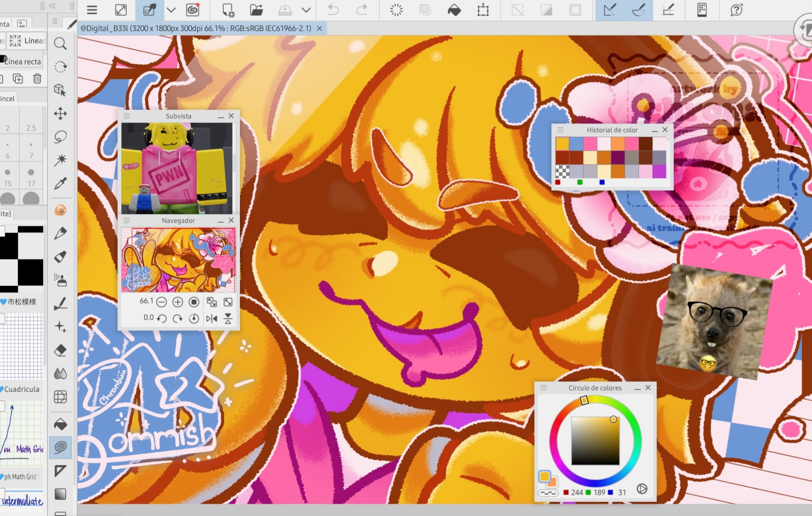This screenshot has width=812, height=516.
Task: Open dropdown beside quick-access brush icon
Action: click(171, 10)
